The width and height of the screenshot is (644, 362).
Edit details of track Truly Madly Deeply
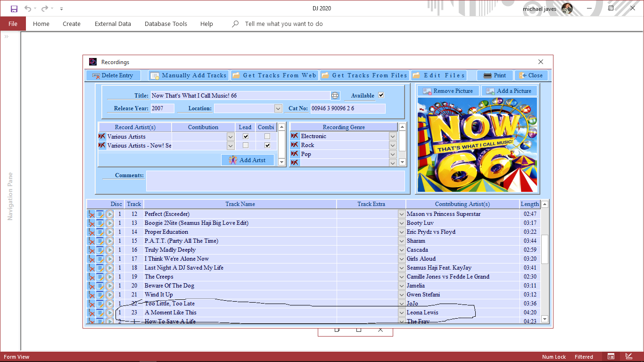click(x=100, y=250)
